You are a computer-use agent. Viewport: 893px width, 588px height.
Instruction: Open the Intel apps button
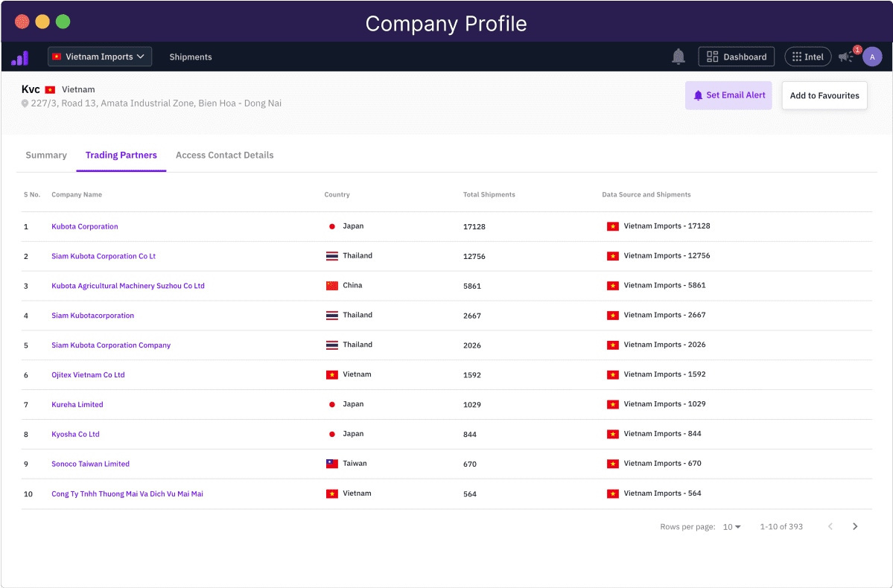pyautogui.click(x=807, y=57)
